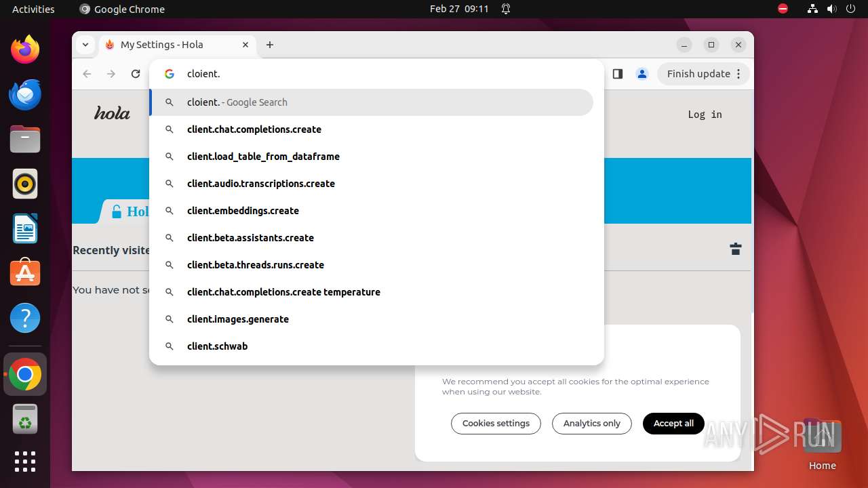The image size is (868, 488).
Task: Open the network status icon in the top bar
Action: point(812,9)
